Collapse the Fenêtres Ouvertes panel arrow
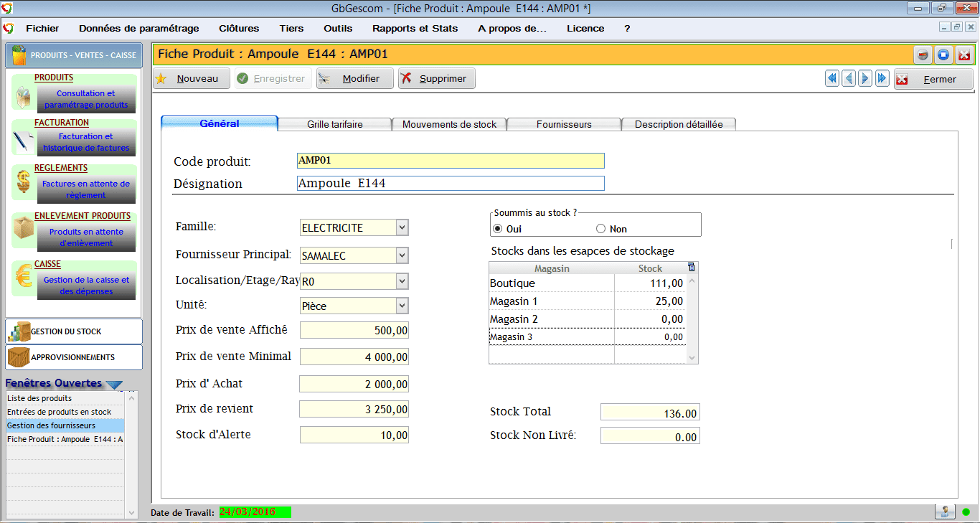Viewport: 980px width, 523px height. 114,385
